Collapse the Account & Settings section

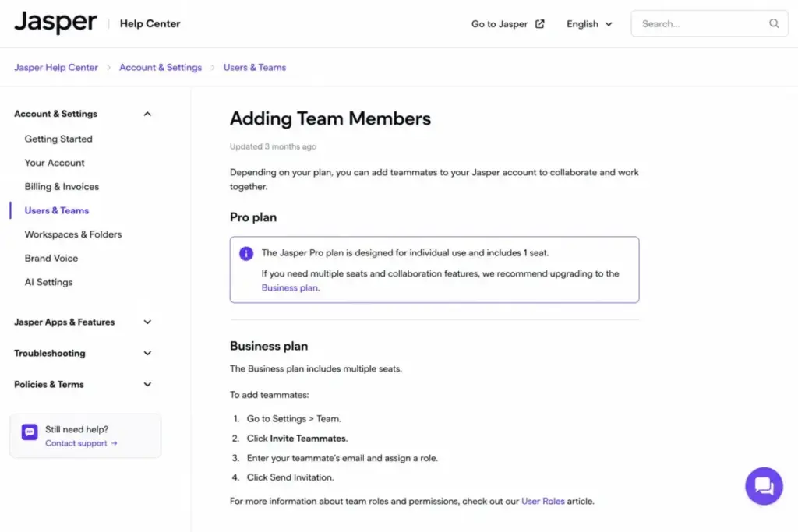tap(83, 114)
